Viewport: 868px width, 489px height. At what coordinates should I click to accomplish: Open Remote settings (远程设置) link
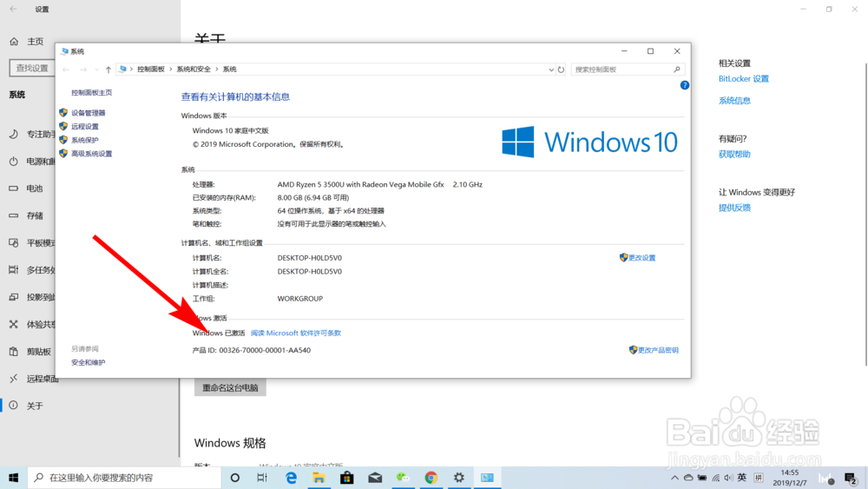(85, 127)
